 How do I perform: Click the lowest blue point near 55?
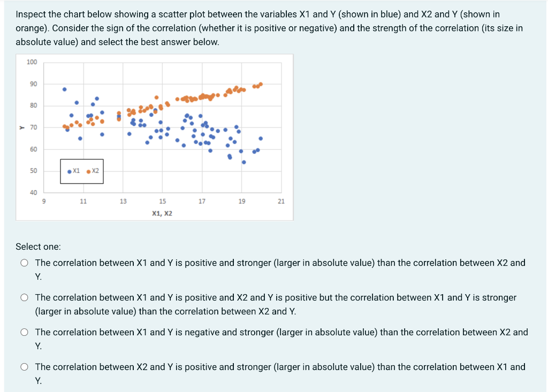[x=244, y=162]
